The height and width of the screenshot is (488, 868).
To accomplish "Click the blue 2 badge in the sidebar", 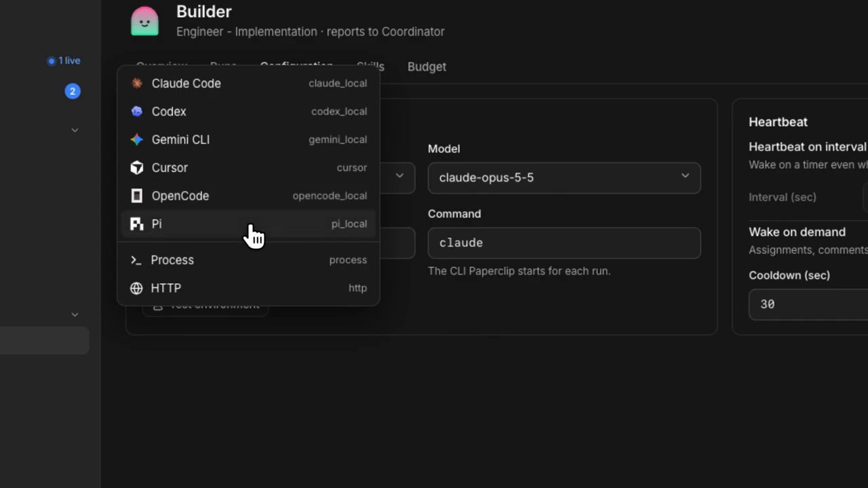I will 73,91.
